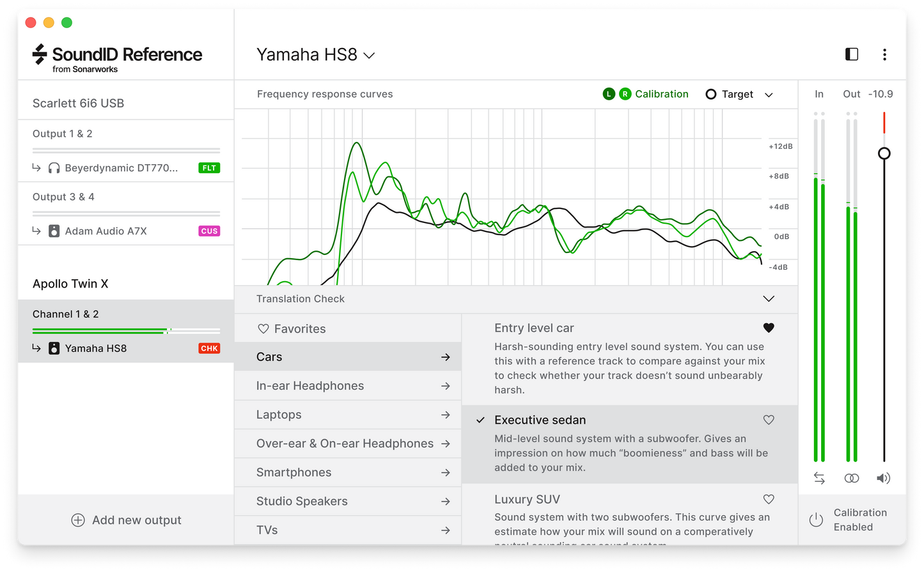Click the arrow on the Laptops row
This screenshot has width=924, height=572.
coord(446,415)
